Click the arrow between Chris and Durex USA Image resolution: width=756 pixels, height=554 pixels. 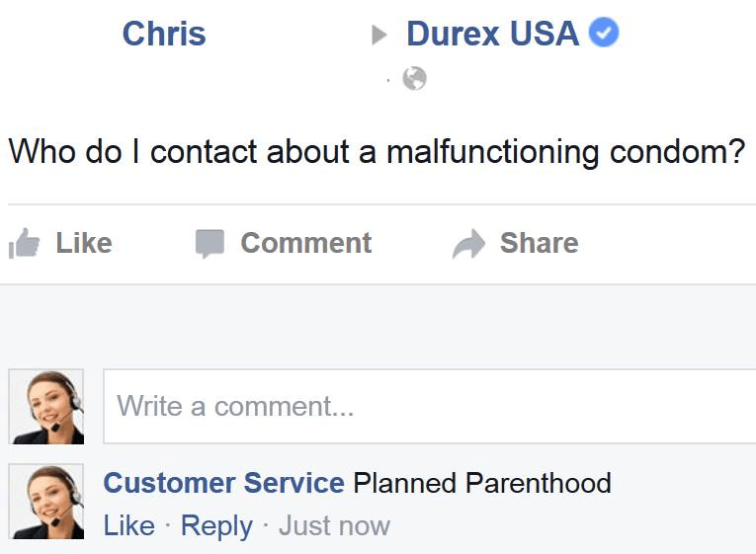379,35
